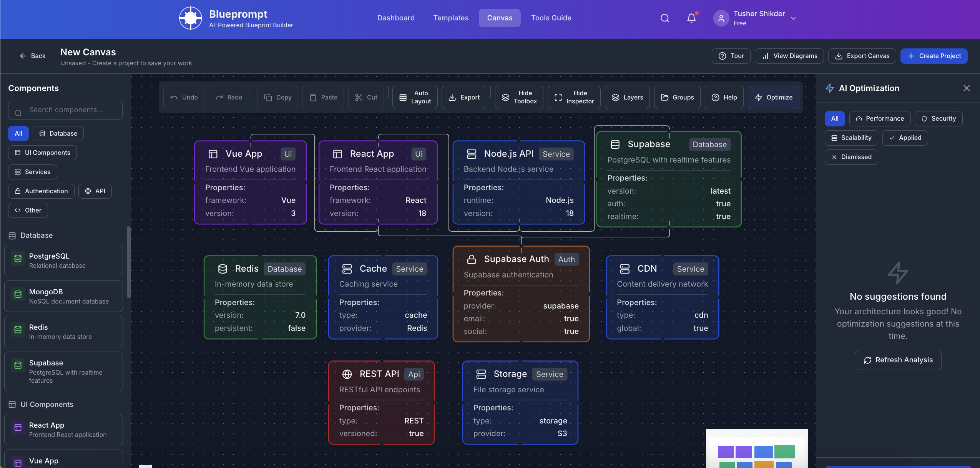Enable the Performance filter chip

tap(880, 118)
